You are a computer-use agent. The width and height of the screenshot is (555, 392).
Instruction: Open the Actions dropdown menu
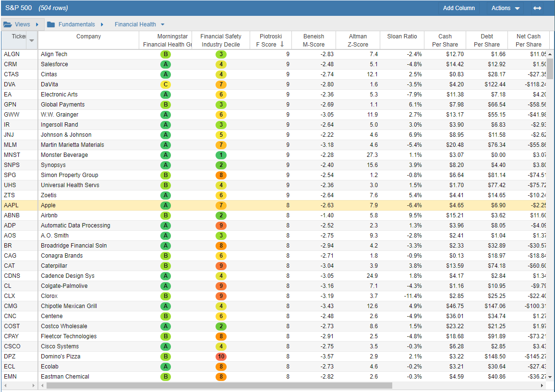505,8
